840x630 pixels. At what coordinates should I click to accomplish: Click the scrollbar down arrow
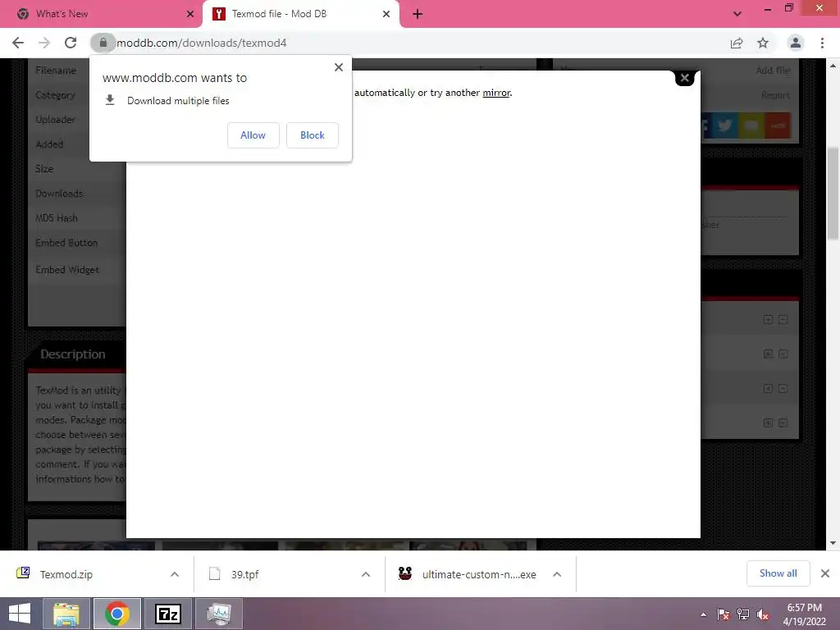coord(833,543)
